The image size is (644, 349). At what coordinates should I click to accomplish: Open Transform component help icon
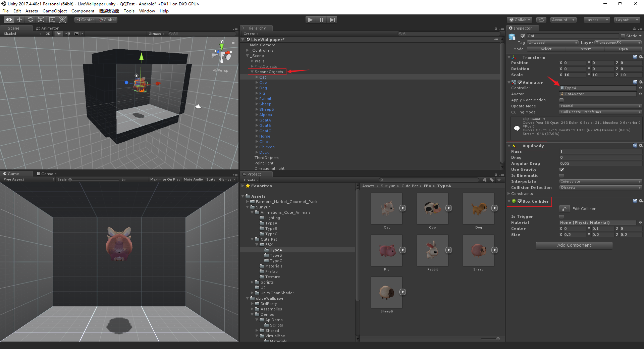pos(635,57)
